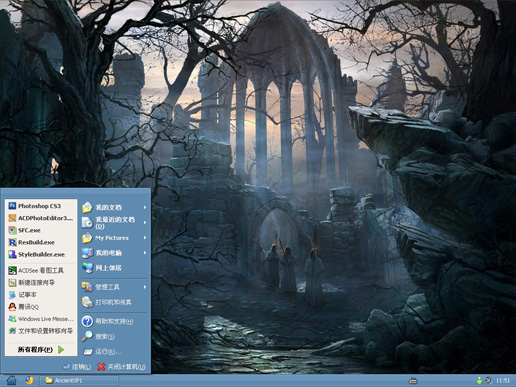Click the house-shaped Start button
Viewport: 516px width, 387px height.
point(11,380)
